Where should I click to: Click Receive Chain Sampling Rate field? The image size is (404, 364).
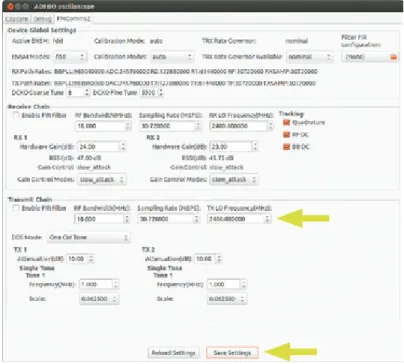coord(170,126)
